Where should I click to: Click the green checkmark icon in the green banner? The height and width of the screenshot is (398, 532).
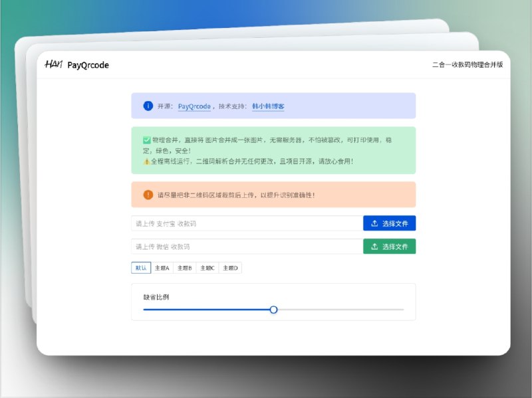point(146,140)
